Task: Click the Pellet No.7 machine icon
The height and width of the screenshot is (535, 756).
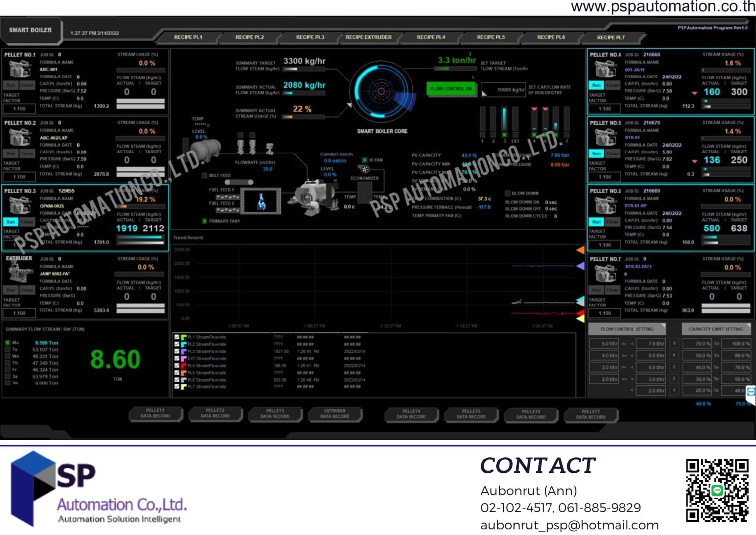Action: coord(605,273)
